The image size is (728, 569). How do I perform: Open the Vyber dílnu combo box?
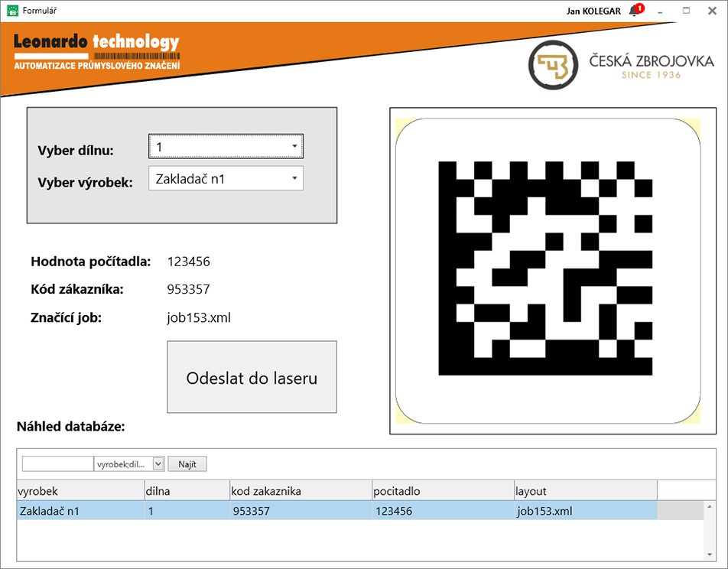[x=226, y=146]
